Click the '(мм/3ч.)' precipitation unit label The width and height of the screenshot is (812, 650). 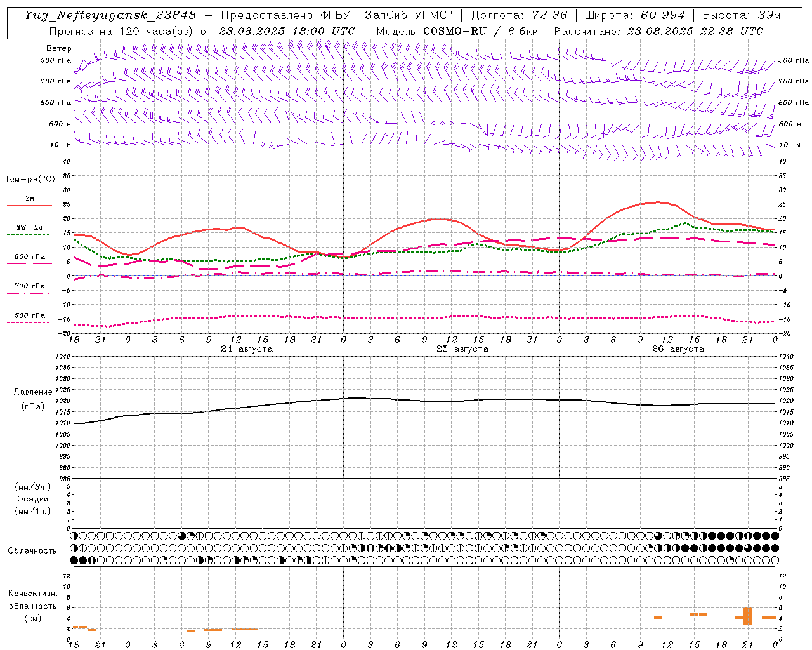pyautogui.click(x=33, y=487)
